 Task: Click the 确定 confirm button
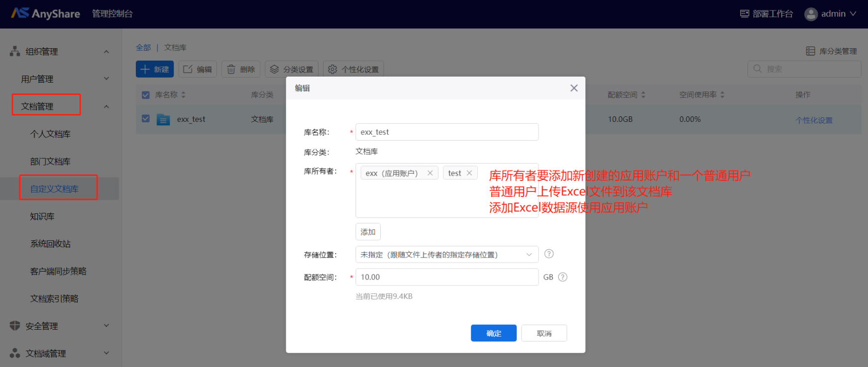[x=494, y=333]
